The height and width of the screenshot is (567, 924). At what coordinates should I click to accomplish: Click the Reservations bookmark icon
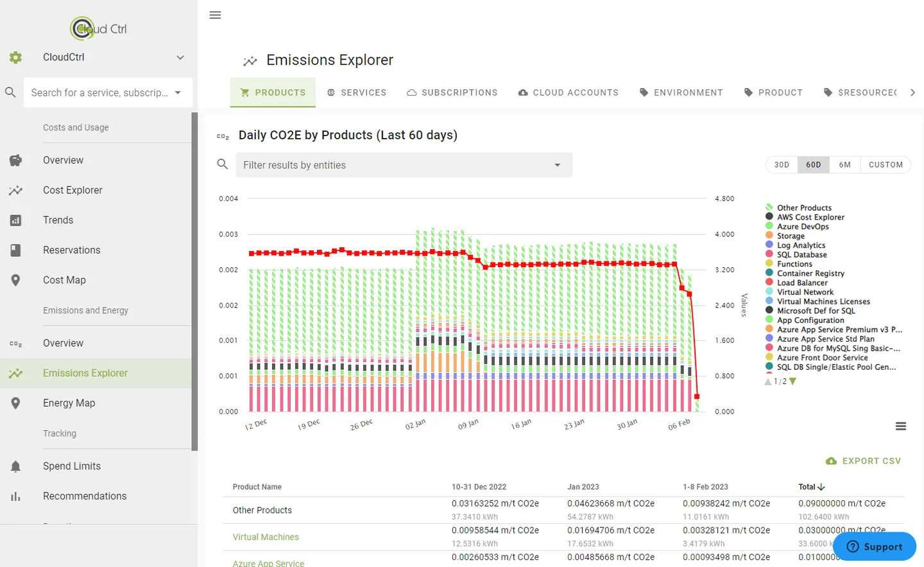click(15, 250)
